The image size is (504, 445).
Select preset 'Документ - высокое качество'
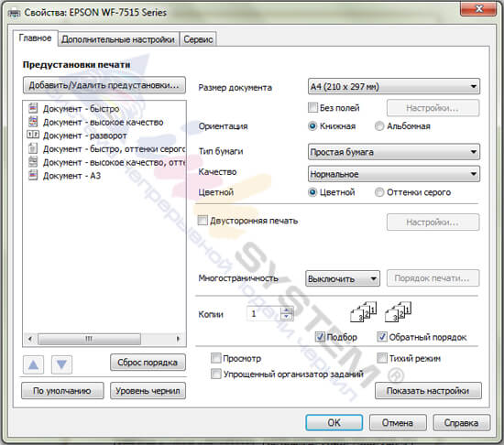coord(104,123)
